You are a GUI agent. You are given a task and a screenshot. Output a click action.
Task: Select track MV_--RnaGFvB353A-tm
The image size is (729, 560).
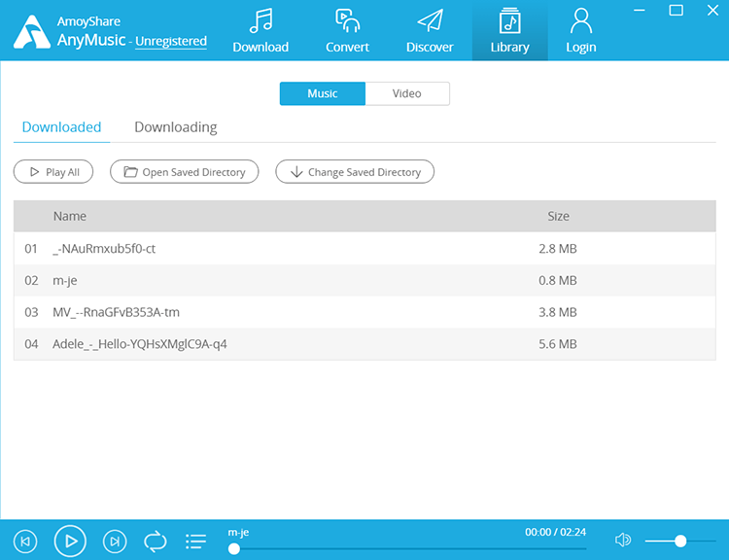pyautogui.click(x=364, y=312)
